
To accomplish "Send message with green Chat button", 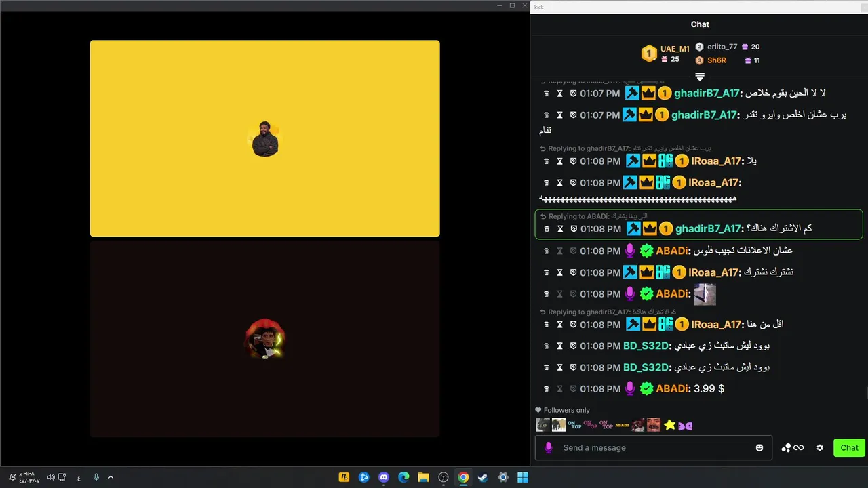I will 849,448.
